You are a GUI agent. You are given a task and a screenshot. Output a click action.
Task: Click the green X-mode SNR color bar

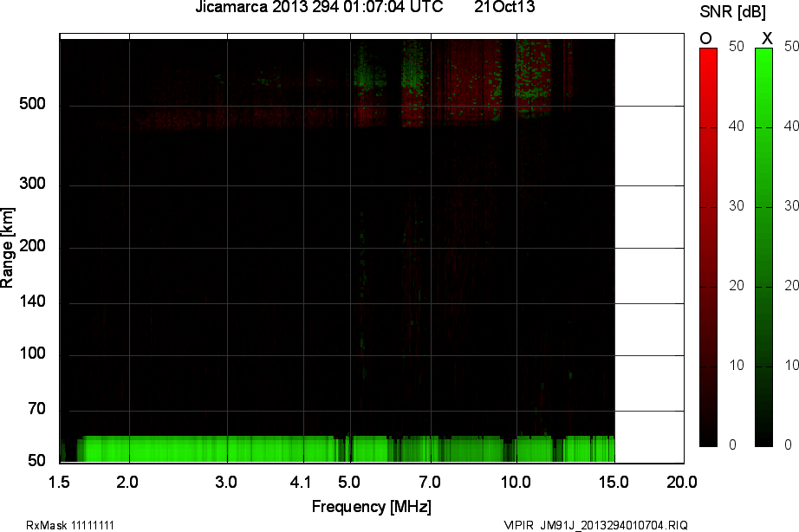763,247
